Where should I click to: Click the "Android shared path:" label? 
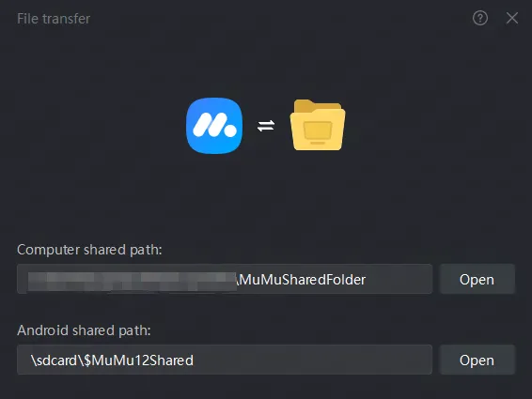[84, 330]
